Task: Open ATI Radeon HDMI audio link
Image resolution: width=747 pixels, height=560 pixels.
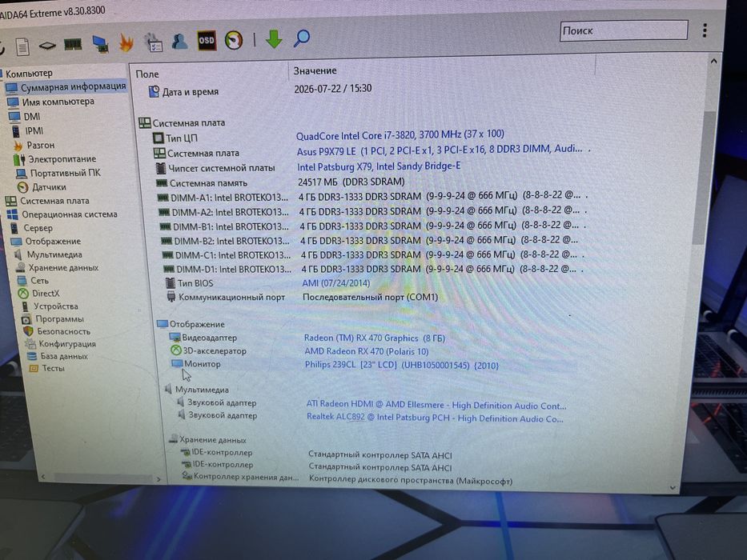Action: click(x=436, y=406)
